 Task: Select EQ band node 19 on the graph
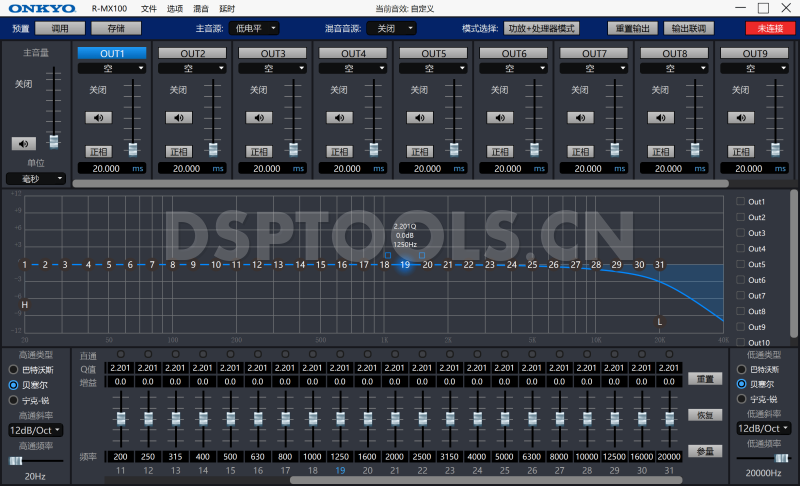(405, 265)
